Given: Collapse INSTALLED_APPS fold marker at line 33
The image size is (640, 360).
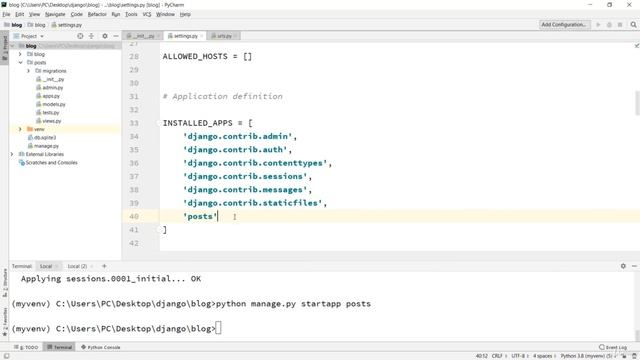Looking at the screenshot, I should [x=159, y=123].
